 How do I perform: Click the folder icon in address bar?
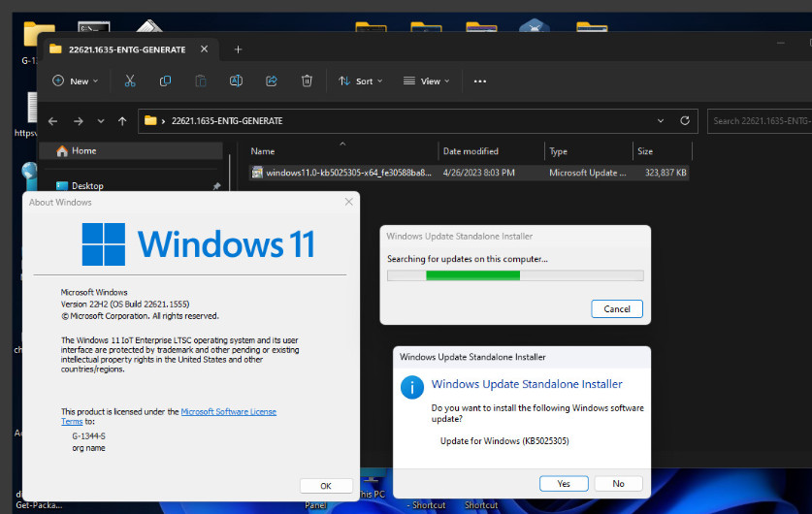150,120
